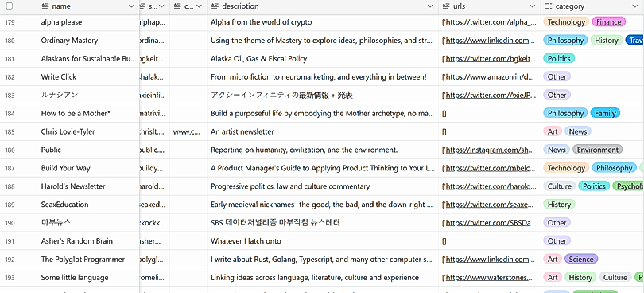
Task: Open the www.c... link in Chris Lovie-Tyler row
Action: (x=187, y=131)
